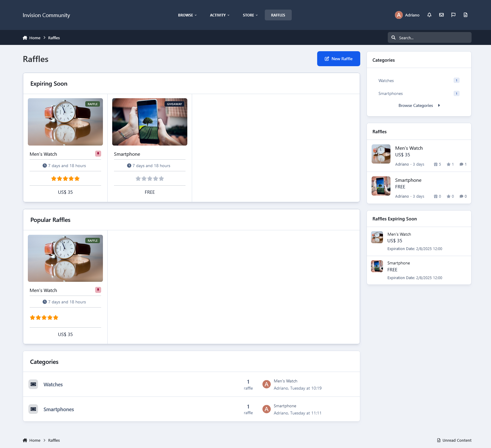Click the gift icon in Men's Watch sidebar entry

tap(436, 164)
